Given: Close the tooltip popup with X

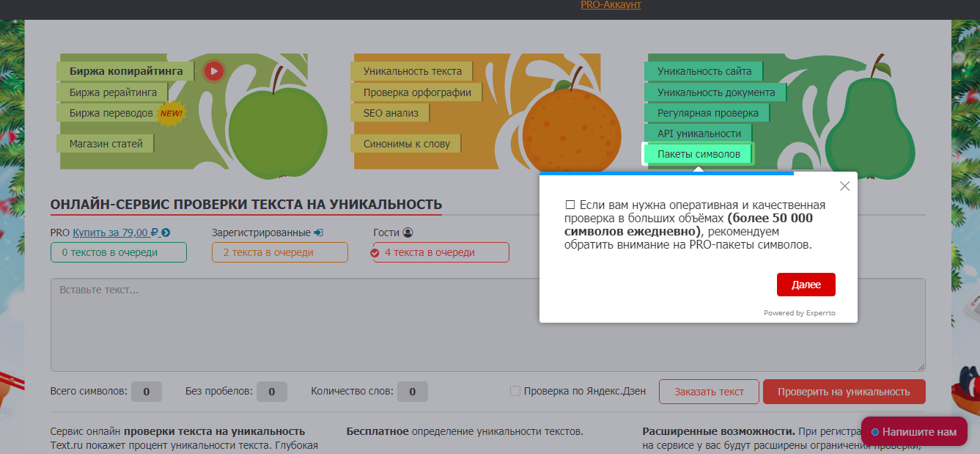Looking at the screenshot, I should (844, 186).
